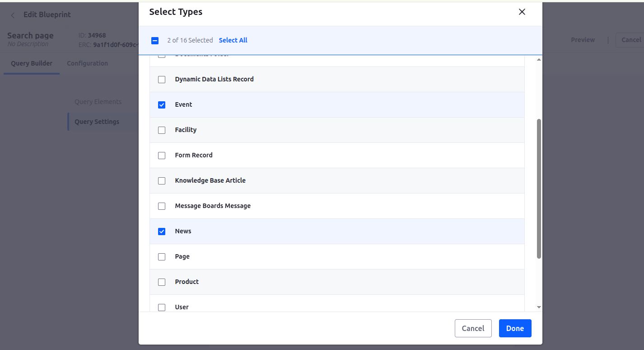Click the Select All link
The height and width of the screenshot is (350, 644).
pos(233,40)
